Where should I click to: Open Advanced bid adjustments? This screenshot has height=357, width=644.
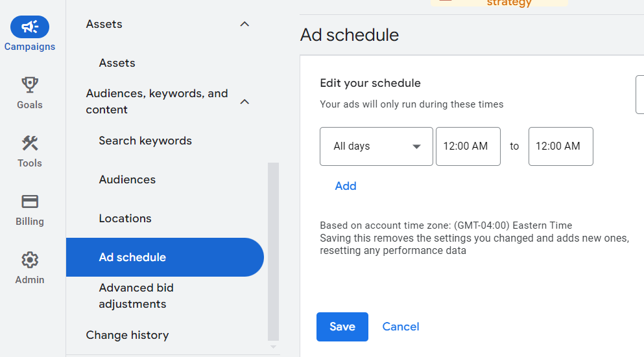(136, 296)
